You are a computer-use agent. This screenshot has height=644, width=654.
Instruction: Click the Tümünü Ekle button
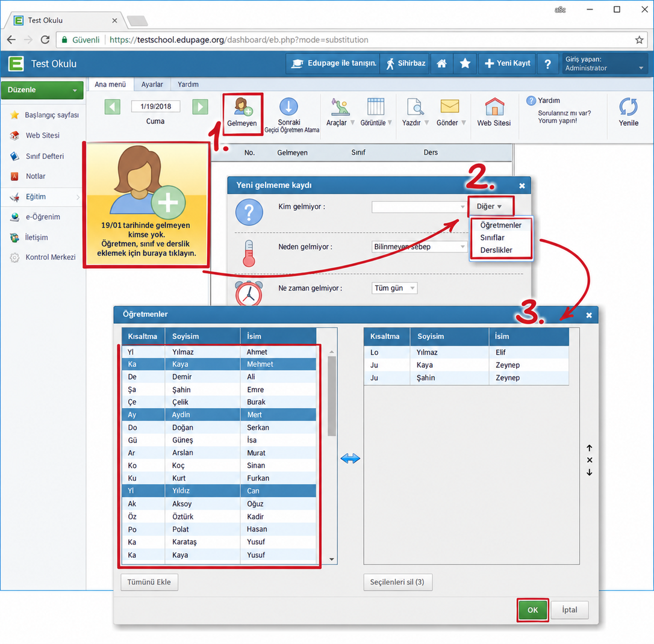tap(149, 582)
